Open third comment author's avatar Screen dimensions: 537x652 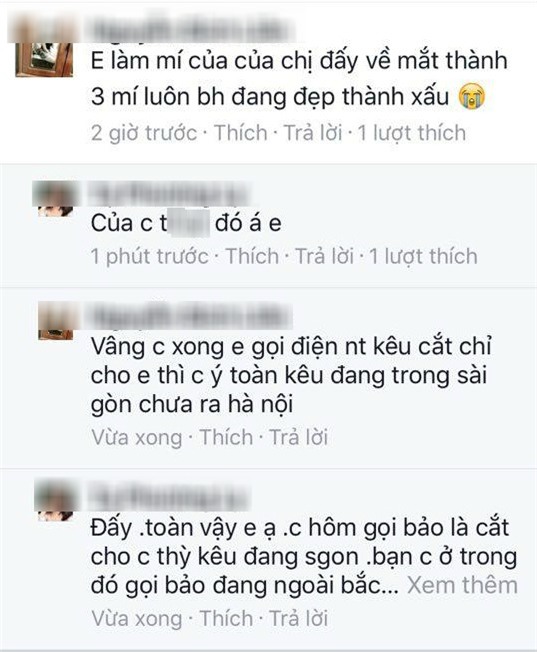[56, 321]
